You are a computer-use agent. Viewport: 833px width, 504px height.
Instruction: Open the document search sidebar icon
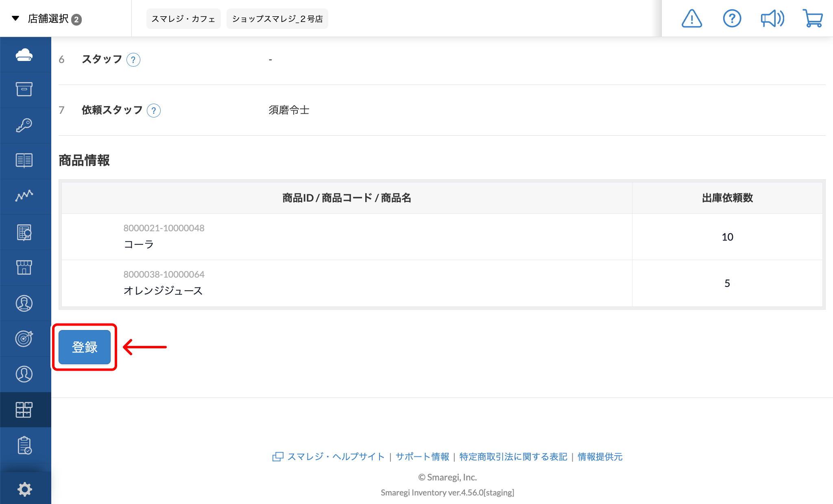pyautogui.click(x=24, y=232)
